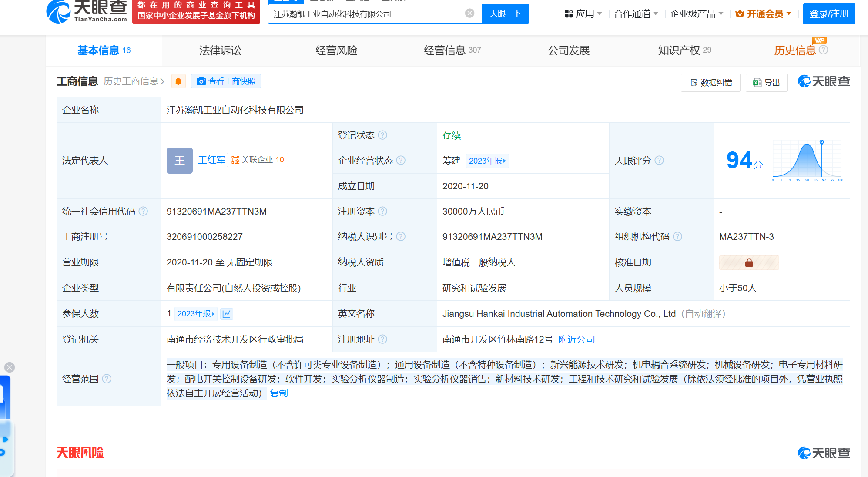
Task: Click help icon next to 组织机构代码
Action: (x=677, y=236)
